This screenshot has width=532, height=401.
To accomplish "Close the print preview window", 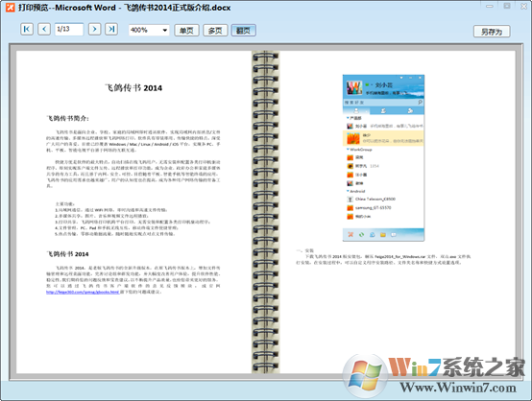I will tap(524, 6).
